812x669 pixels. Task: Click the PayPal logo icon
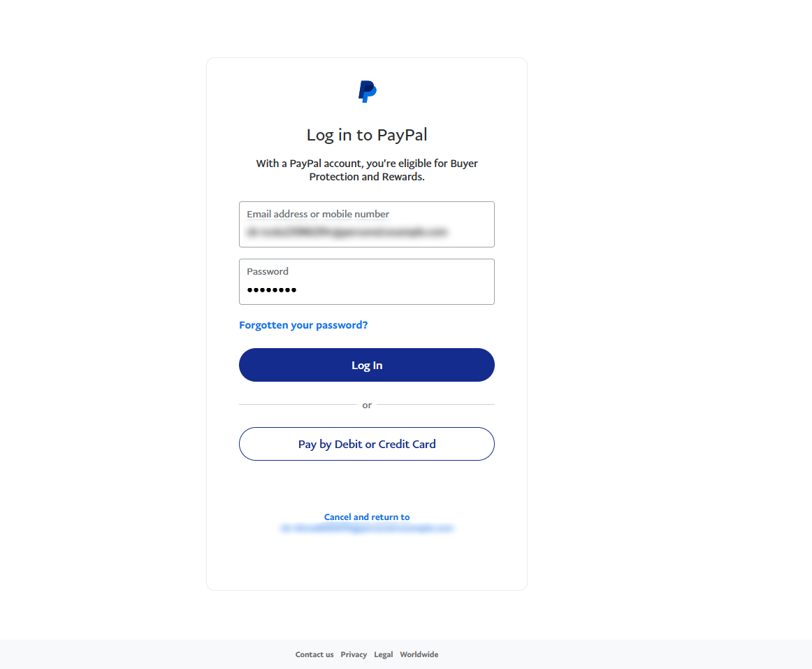(367, 92)
